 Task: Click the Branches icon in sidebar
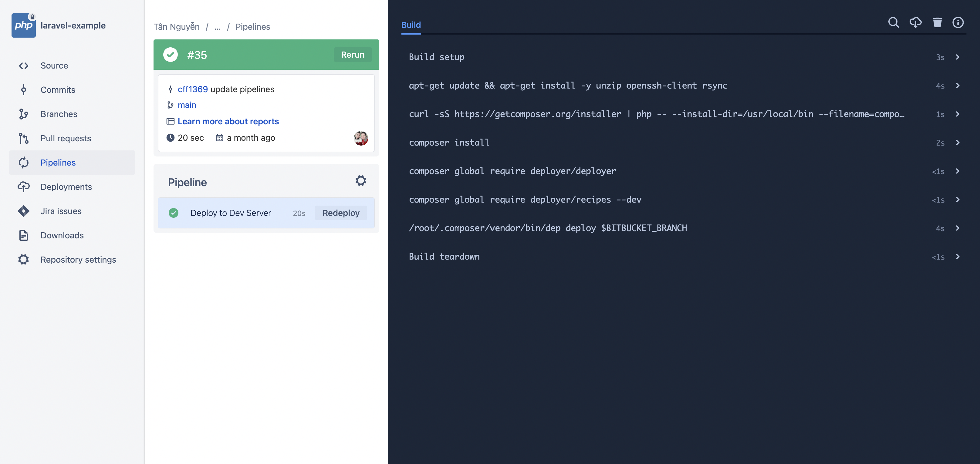point(23,114)
